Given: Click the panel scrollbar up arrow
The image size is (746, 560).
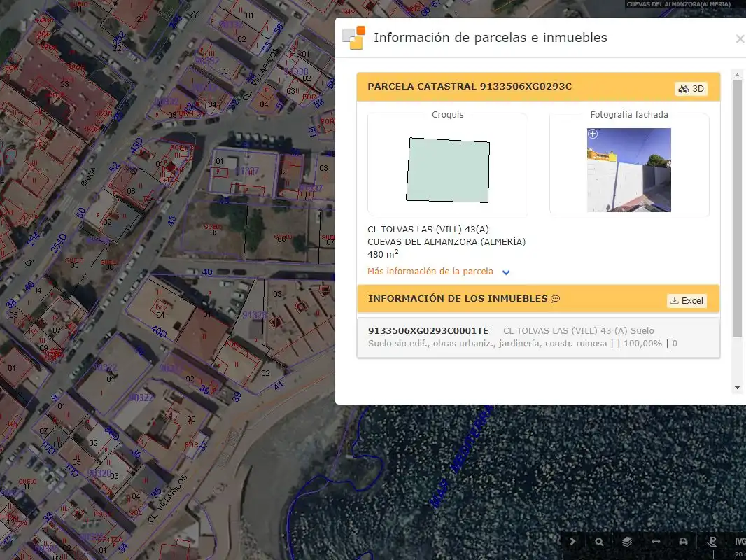Looking at the screenshot, I should coord(737,75).
